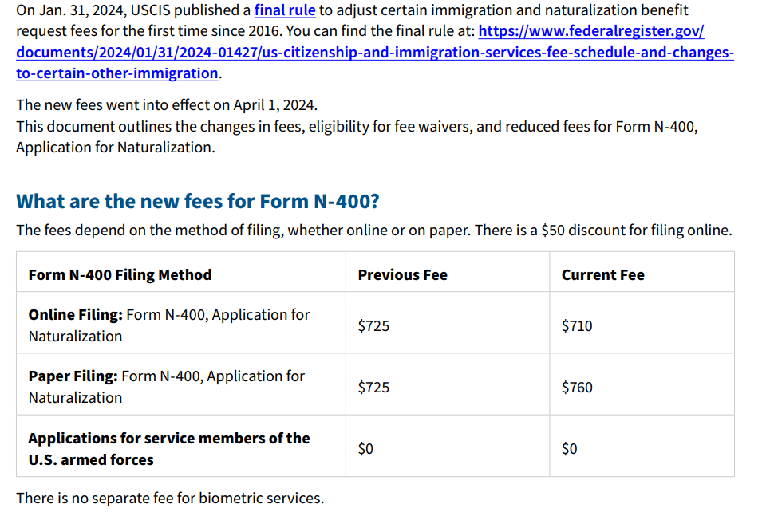Click the service members current fee $0
Screen dimensions: 770x532
pos(569,449)
